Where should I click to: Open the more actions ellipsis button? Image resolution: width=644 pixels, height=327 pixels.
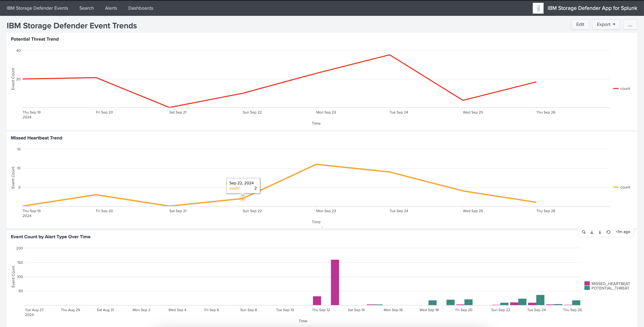[630, 24]
